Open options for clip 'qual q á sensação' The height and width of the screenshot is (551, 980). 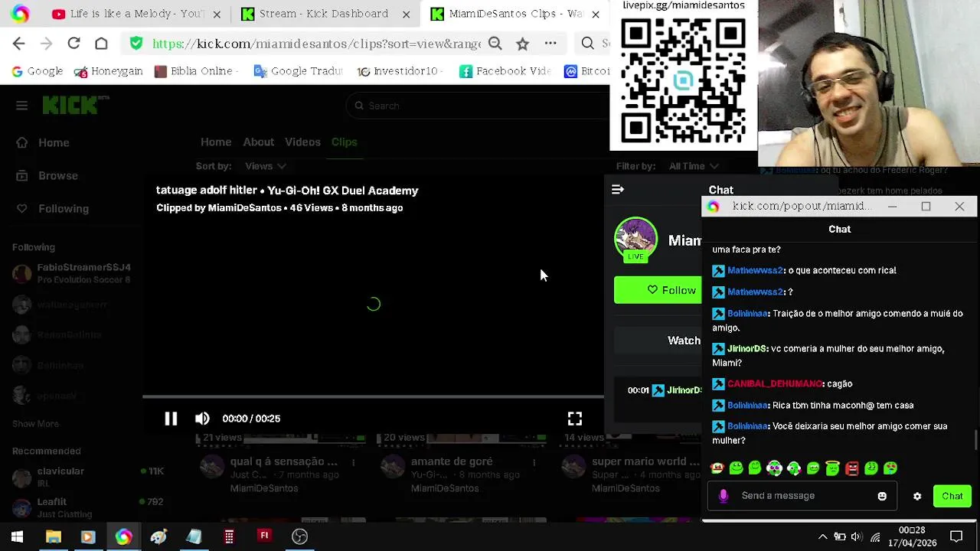pyautogui.click(x=353, y=462)
